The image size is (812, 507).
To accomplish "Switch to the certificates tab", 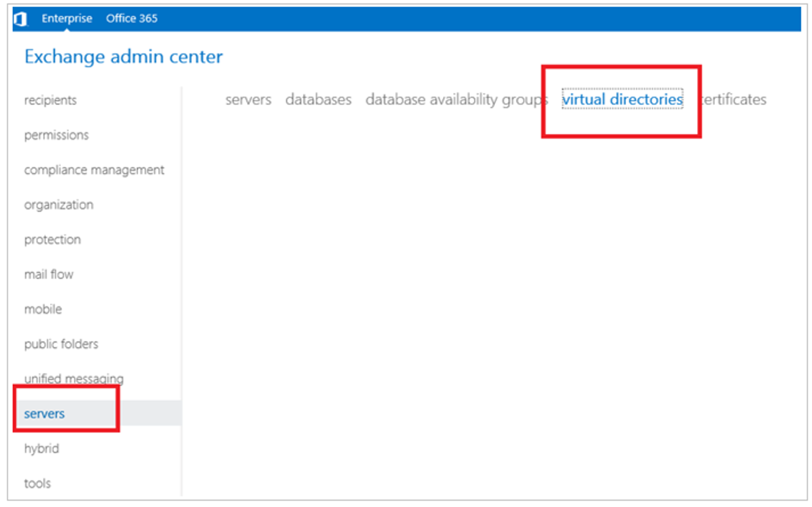I will tap(733, 100).
